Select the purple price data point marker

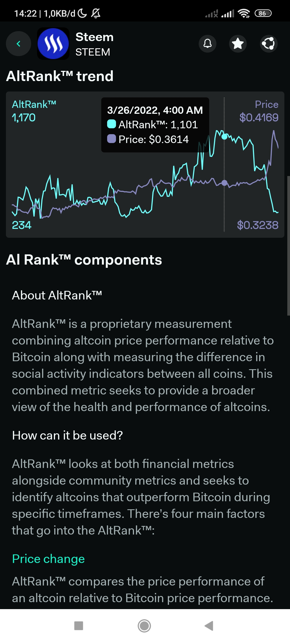click(224, 183)
